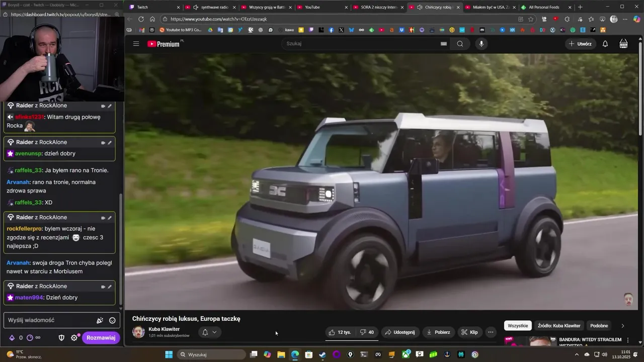The image size is (644, 362).
Task: Open a new browser tab
Action: tap(580, 7)
